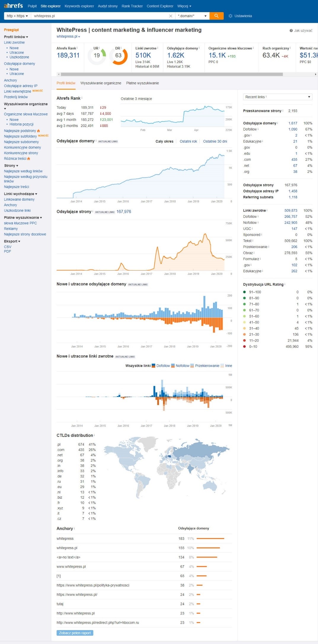Image resolution: width=318 pixels, height=644 pixels.
Task: Click the UR 19 donut gauge
Action: (x=97, y=55)
